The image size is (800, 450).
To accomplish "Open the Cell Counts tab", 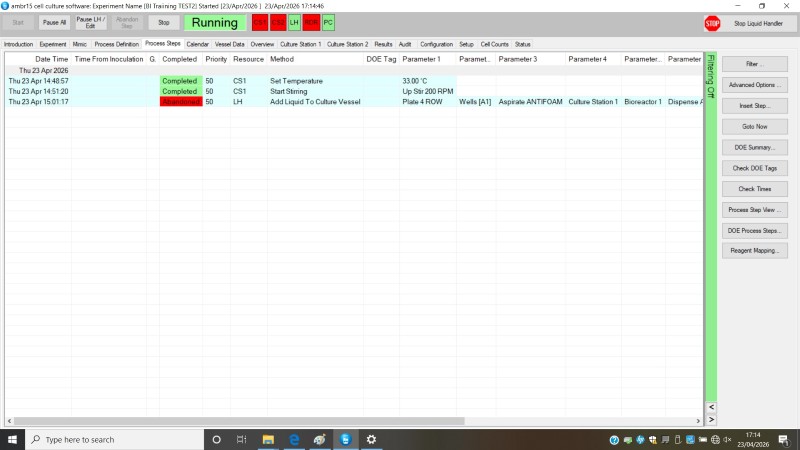I will (494, 44).
